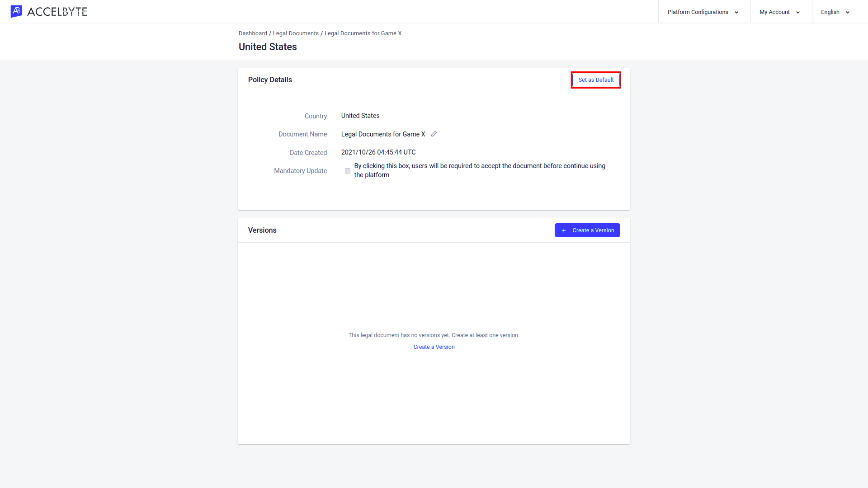Click the Mandatory Update label
This screenshot has width=868, height=488.
(x=300, y=171)
